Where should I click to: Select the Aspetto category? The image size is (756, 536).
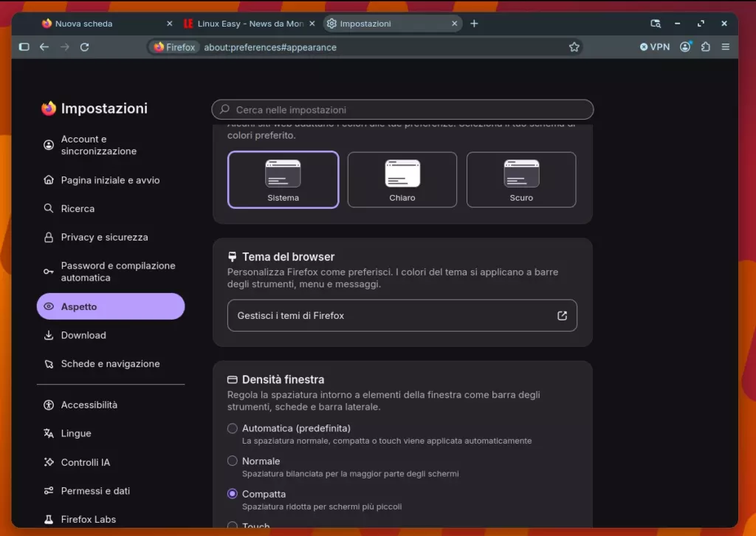111,306
